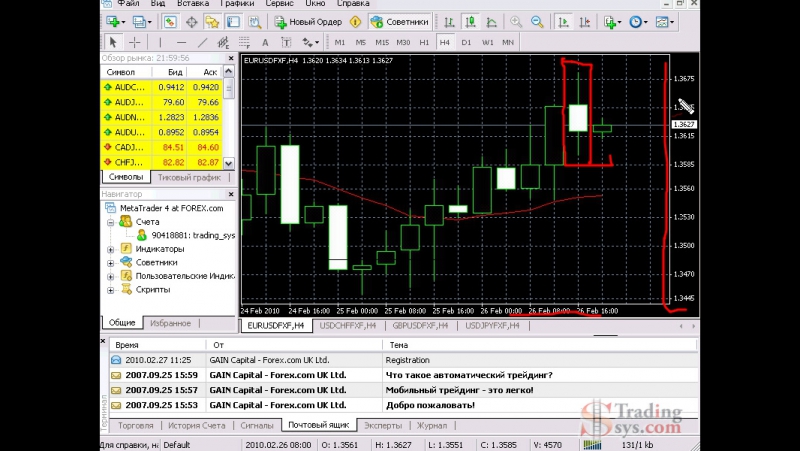The image size is (800, 451).
Task: Select the vertical line tool
Action: tap(160, 42)
